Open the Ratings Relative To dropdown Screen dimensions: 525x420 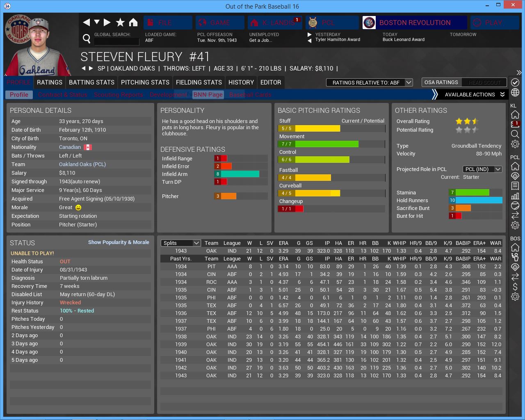[x=369, y=82]
